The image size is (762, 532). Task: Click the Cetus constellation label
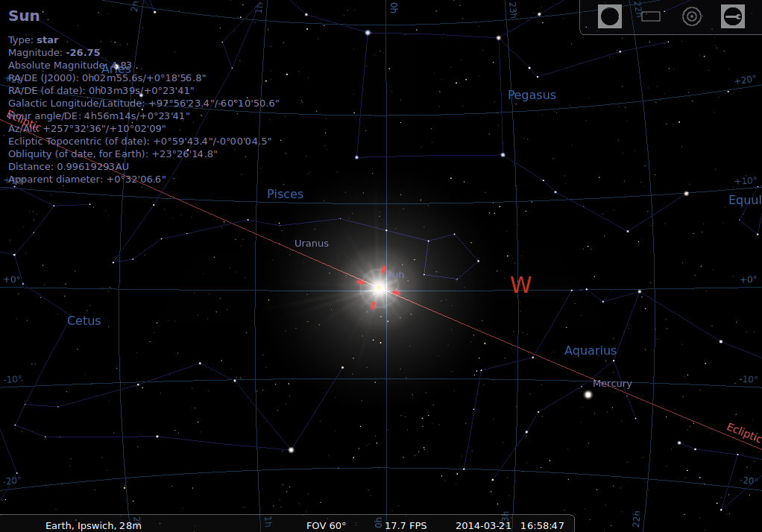(x=84, y=321)
